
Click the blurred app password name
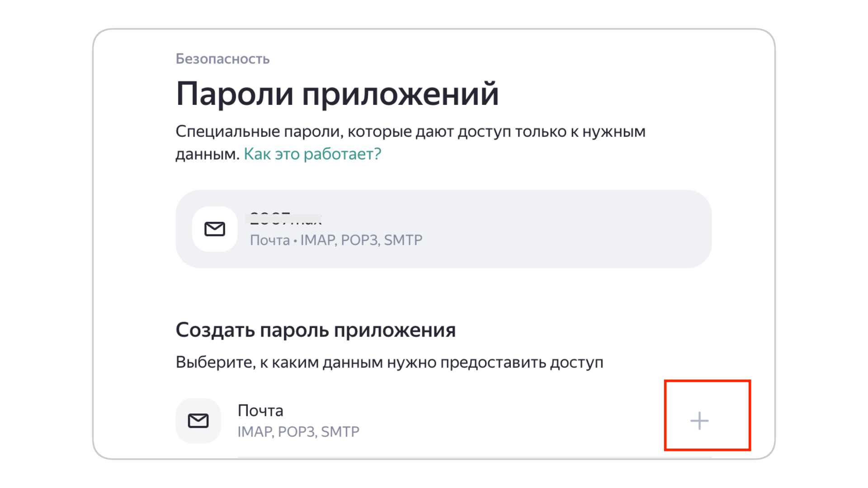285,219
